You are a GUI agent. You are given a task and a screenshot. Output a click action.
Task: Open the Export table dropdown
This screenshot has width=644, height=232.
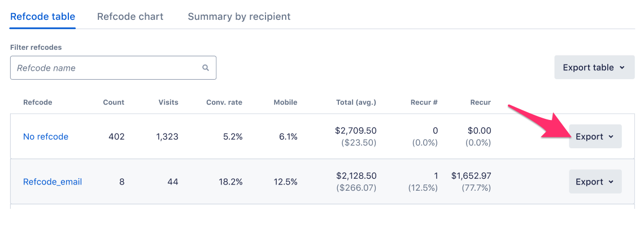(x=594, y=67)
